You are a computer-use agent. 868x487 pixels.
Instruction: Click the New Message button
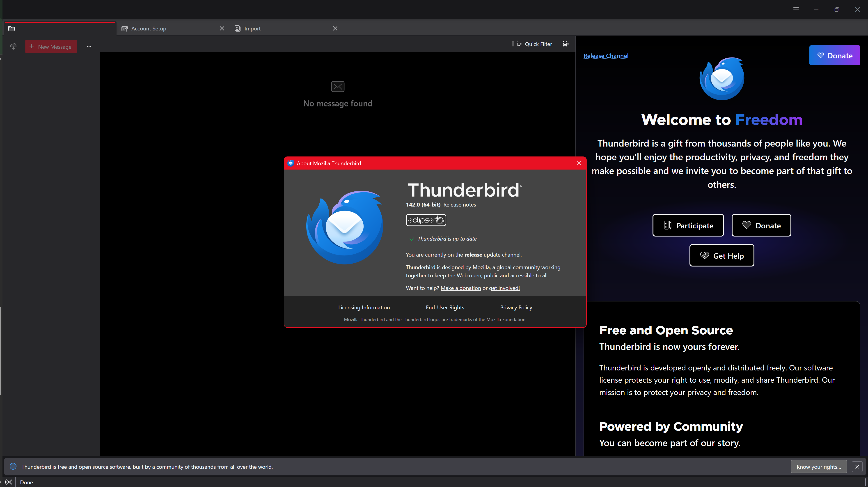51,46
